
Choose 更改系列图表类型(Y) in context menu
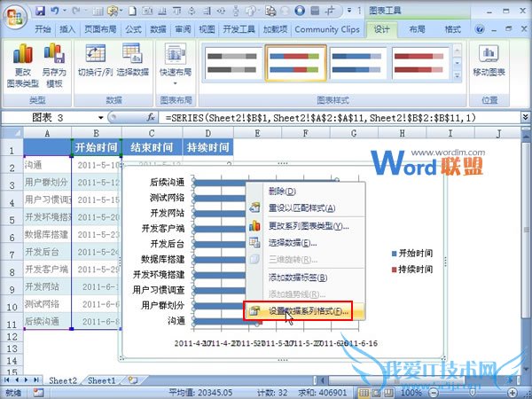pyautogui.click(x=305, y=226)
